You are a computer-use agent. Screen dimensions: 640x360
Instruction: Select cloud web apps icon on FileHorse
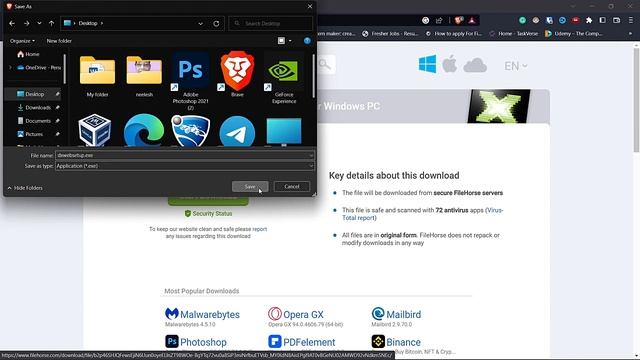[x=475, y=65]
